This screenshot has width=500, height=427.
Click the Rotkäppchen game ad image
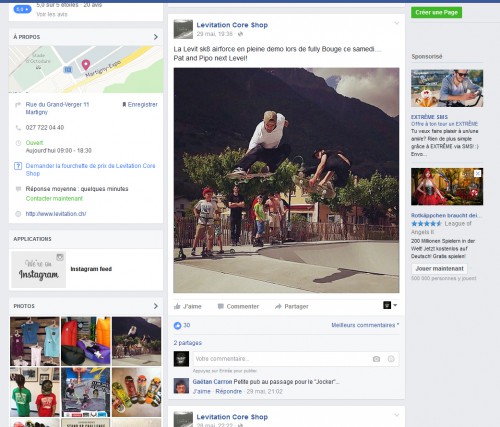[x=447, y=187]
